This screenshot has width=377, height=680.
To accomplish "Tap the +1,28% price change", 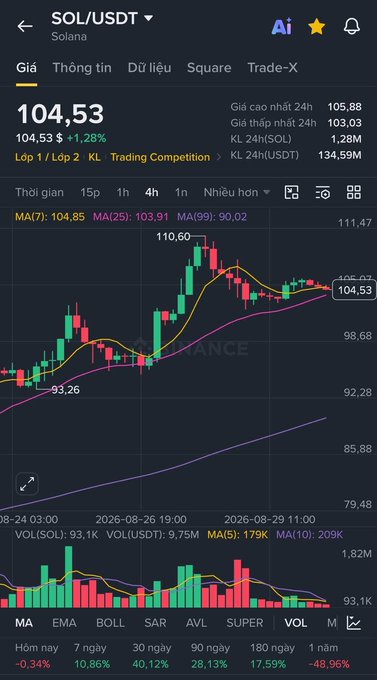I will pyautogui.click(x=86, y=138).
